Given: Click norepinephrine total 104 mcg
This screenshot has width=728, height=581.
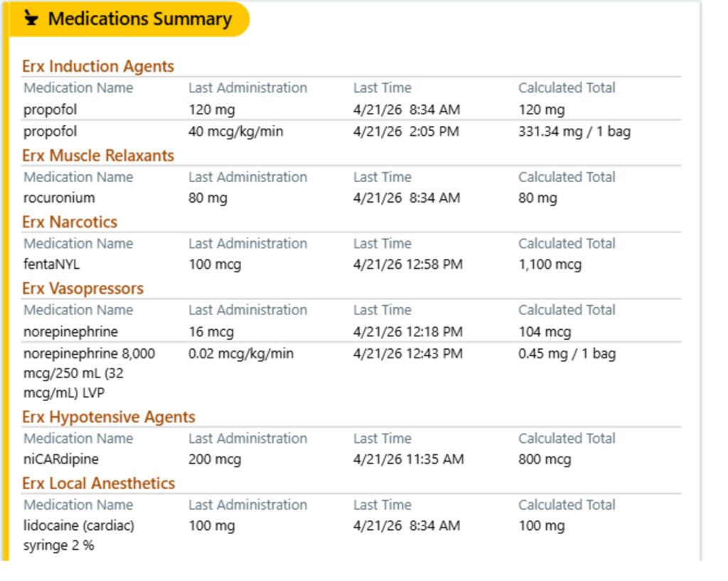Looking at the screenshot, I should 545,332.
